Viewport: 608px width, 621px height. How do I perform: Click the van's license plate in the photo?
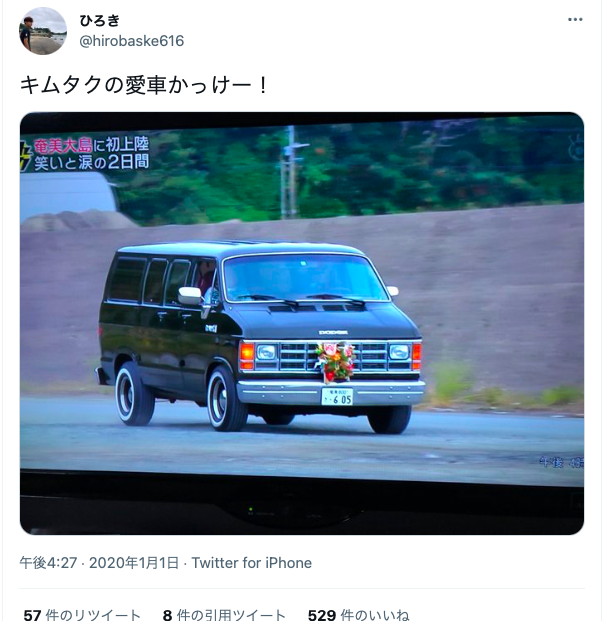coord(337,396)
